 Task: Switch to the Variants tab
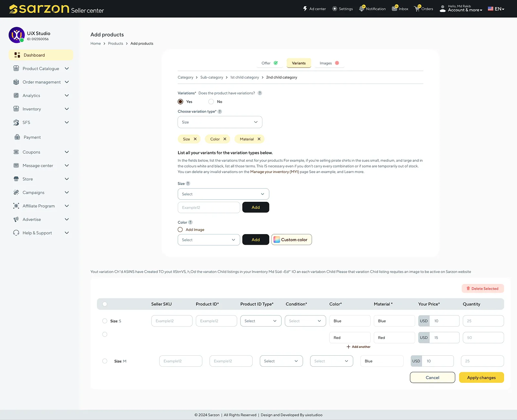[x=299, y=63]
